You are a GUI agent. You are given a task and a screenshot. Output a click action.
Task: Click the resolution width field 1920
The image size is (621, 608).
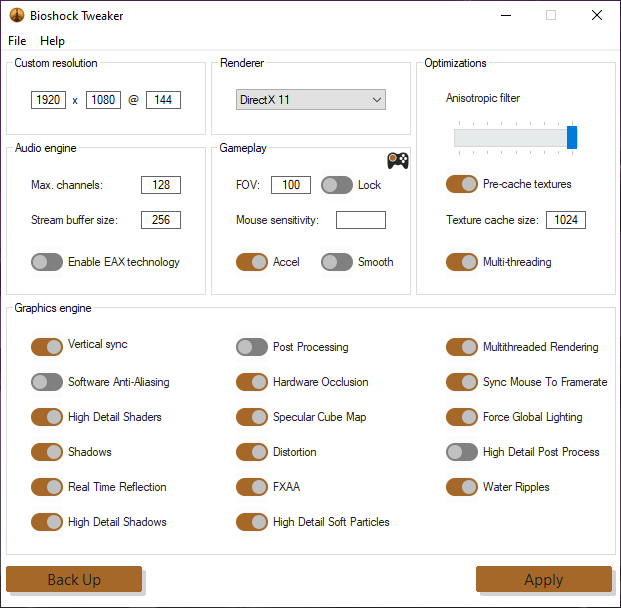point(48,99)
